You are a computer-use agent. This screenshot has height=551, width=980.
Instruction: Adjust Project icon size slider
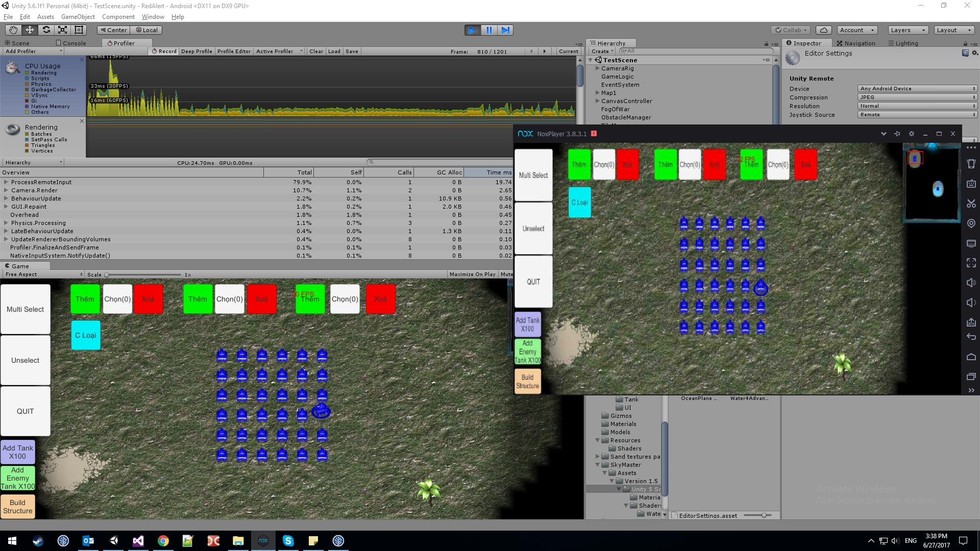pyautogui.click(x=758, y=516)
